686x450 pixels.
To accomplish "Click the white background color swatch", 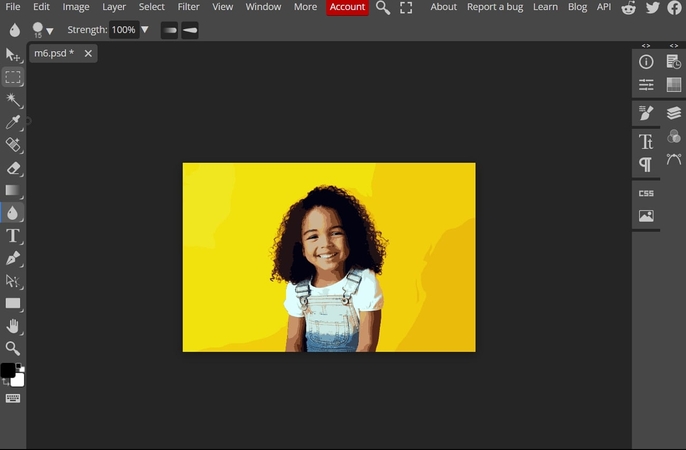I will 18,380.
